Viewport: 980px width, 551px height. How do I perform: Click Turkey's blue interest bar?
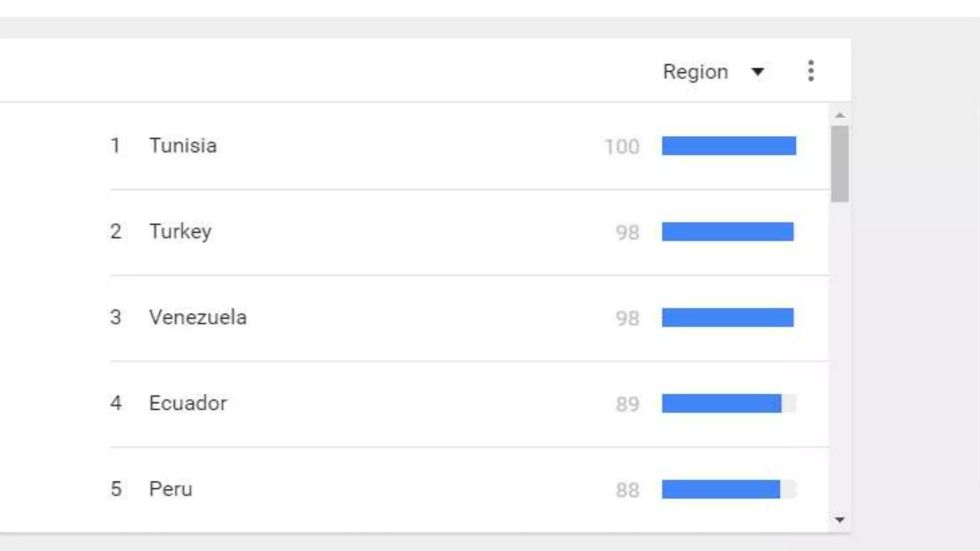tap(727, 231)
